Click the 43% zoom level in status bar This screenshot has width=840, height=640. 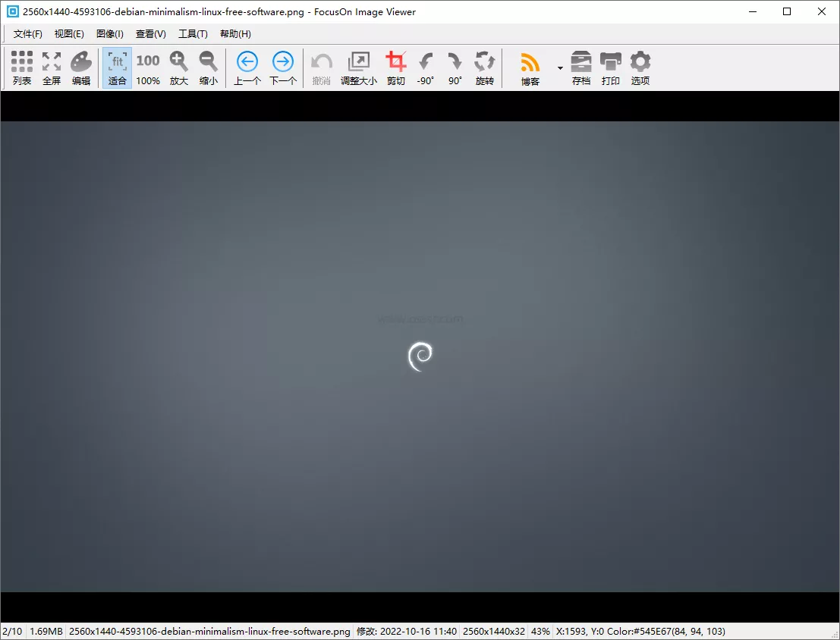tap(540, 632)
